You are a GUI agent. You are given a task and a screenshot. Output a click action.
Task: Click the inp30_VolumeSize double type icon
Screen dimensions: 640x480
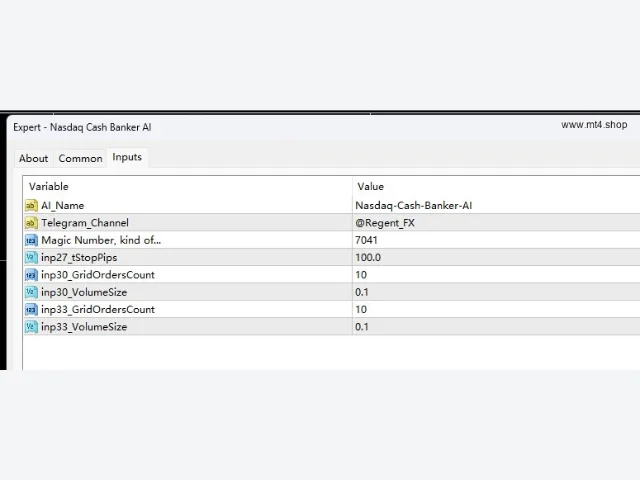coord(31,292)
